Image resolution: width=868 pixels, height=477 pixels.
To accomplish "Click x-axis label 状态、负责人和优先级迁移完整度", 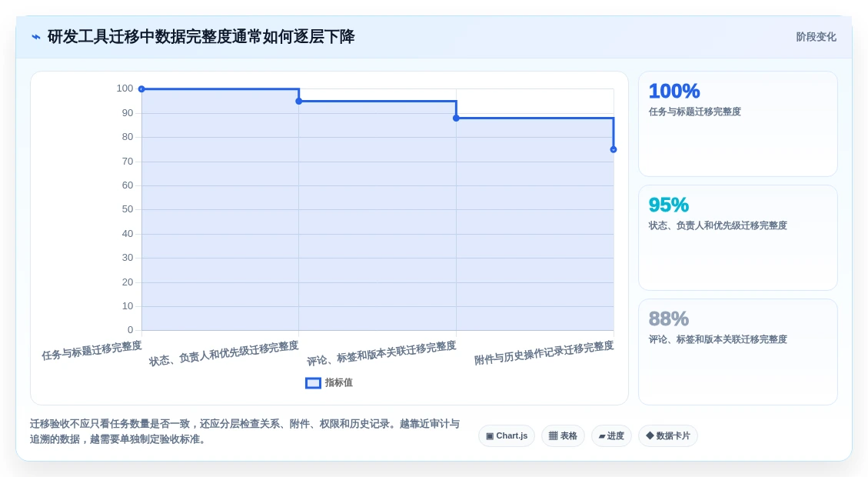I will point(224,353).
